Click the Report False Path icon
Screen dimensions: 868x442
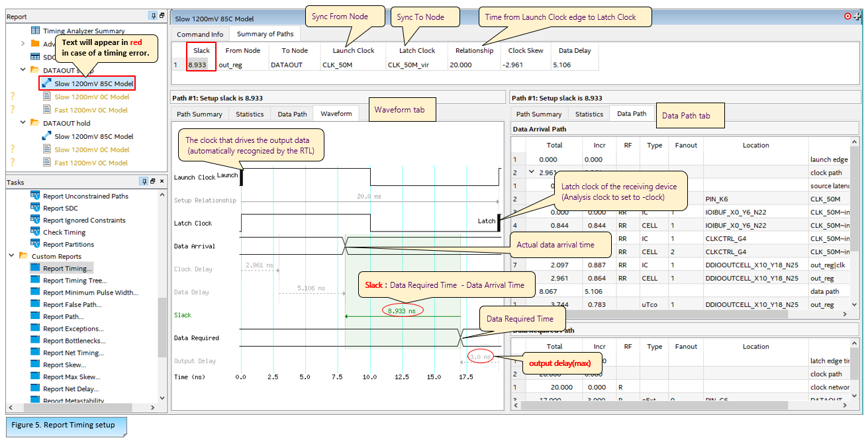(35, 305)
